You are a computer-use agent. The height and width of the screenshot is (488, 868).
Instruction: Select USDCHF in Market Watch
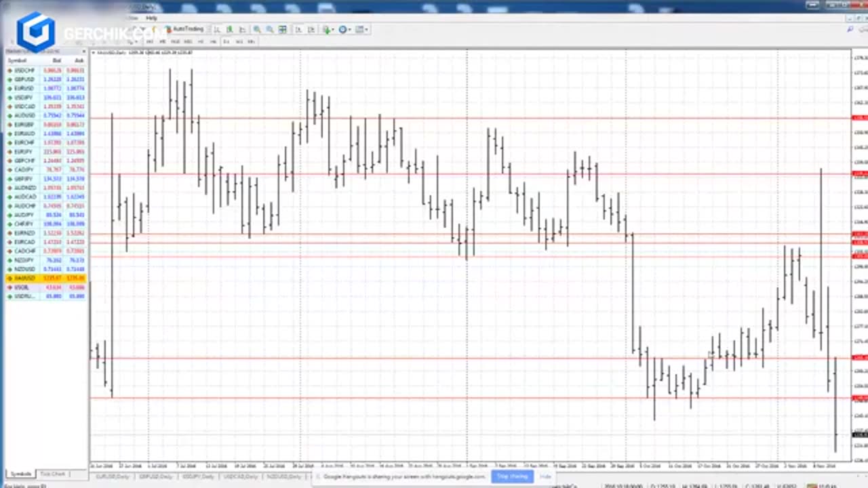45,70
